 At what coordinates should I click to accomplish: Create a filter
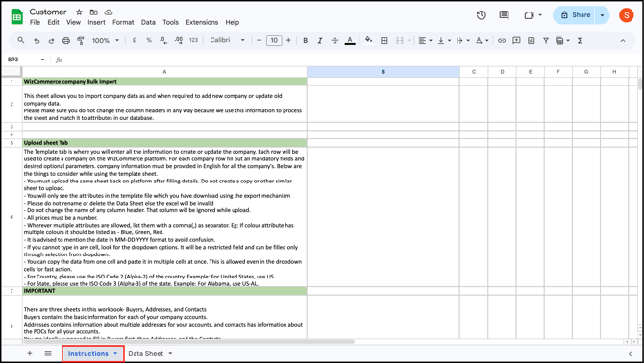(546, 40)
